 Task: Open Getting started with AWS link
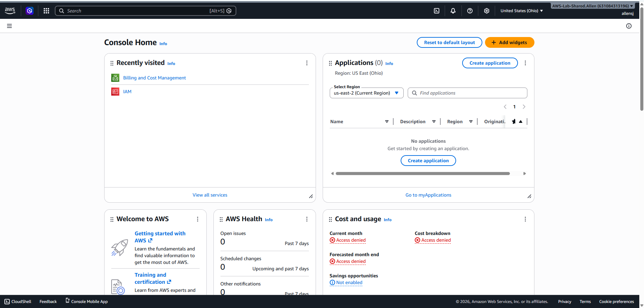[x=160, y=237]
